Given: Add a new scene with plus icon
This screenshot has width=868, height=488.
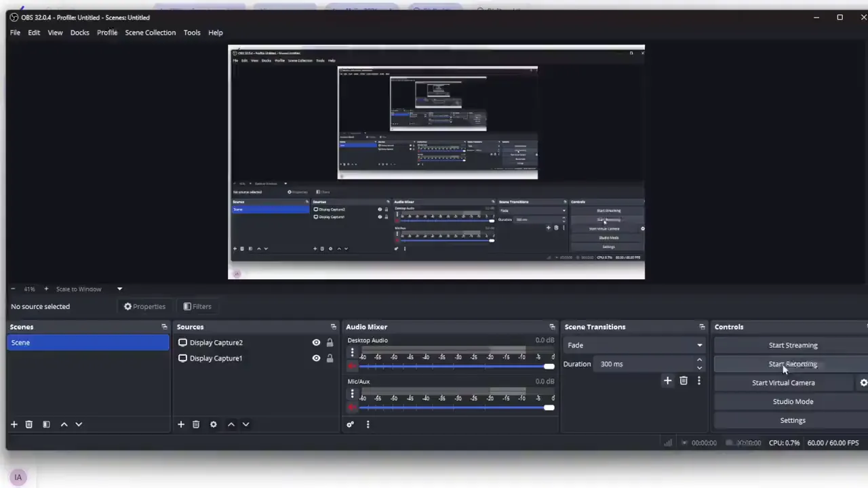Looking at the screenshot, I should click(14, 424).
